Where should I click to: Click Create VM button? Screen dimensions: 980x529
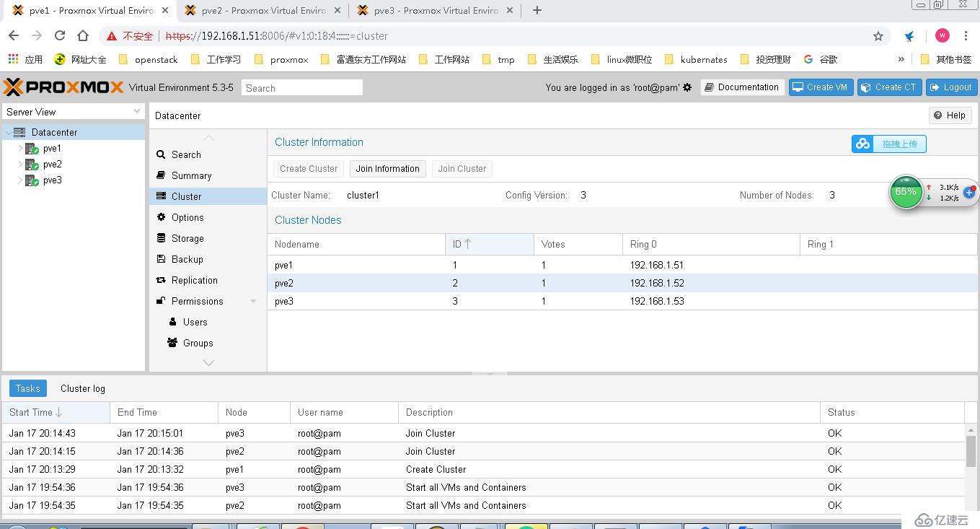pyautogui.click(x=821, y=87)
